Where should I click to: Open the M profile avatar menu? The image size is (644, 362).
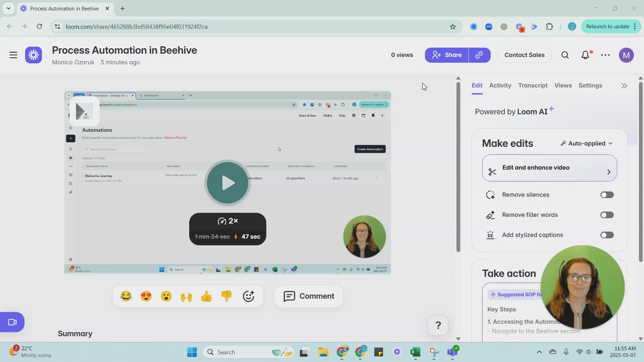(x=626, y=55)
